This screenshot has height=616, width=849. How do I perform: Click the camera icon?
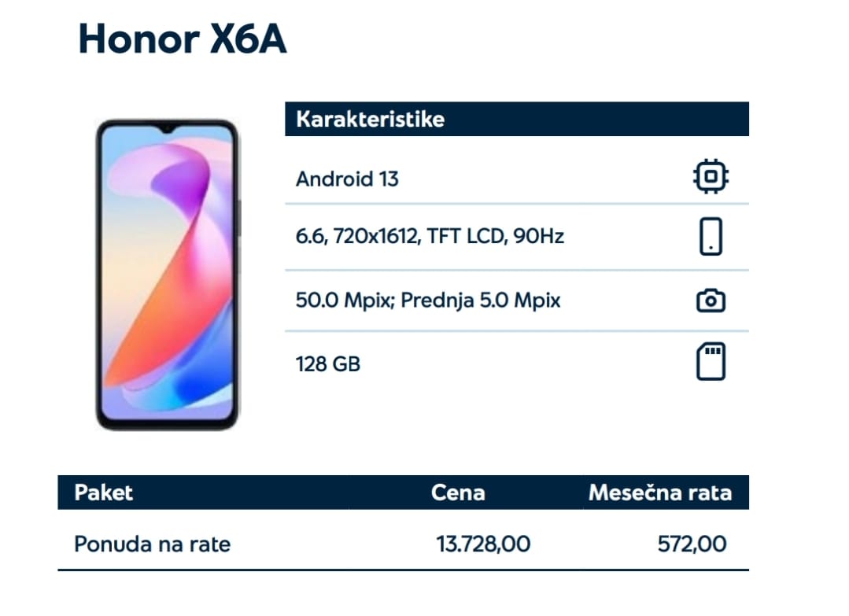(711, 301)
